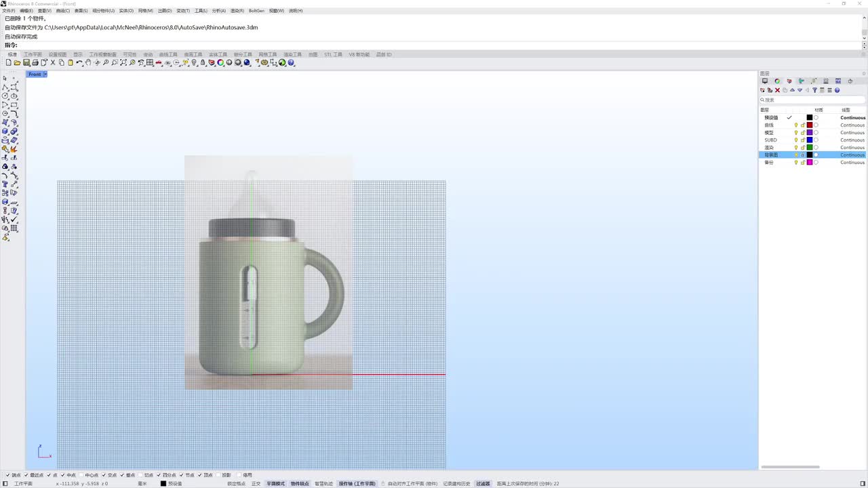Move layer up with the up triangle
This screenshot has width=868, height=488.
pyautogui.click(x=792, y=90)
